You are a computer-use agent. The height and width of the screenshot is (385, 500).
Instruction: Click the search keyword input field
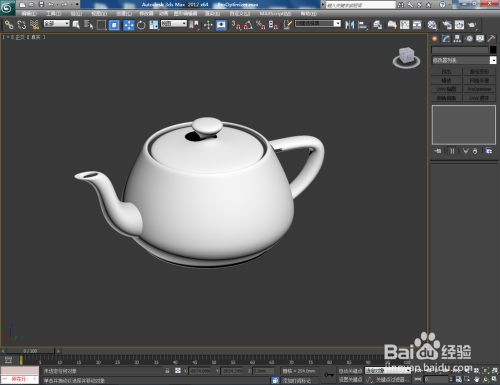click(x=361, y=5)
